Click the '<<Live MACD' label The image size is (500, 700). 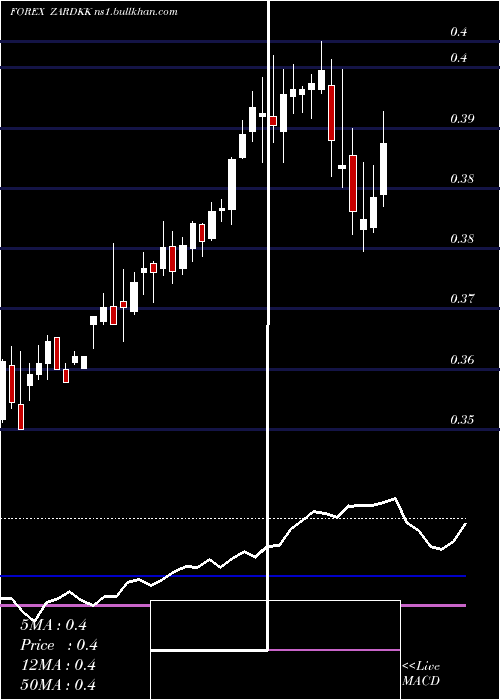click(x=421, y=674)
